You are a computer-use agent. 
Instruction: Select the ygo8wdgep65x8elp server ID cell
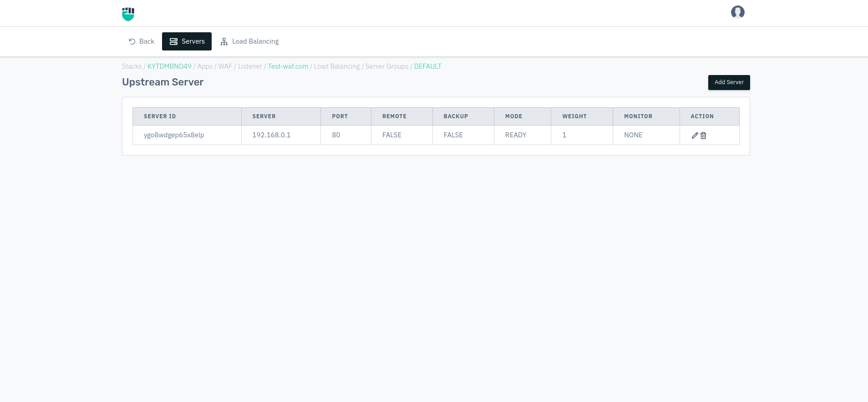187,135
